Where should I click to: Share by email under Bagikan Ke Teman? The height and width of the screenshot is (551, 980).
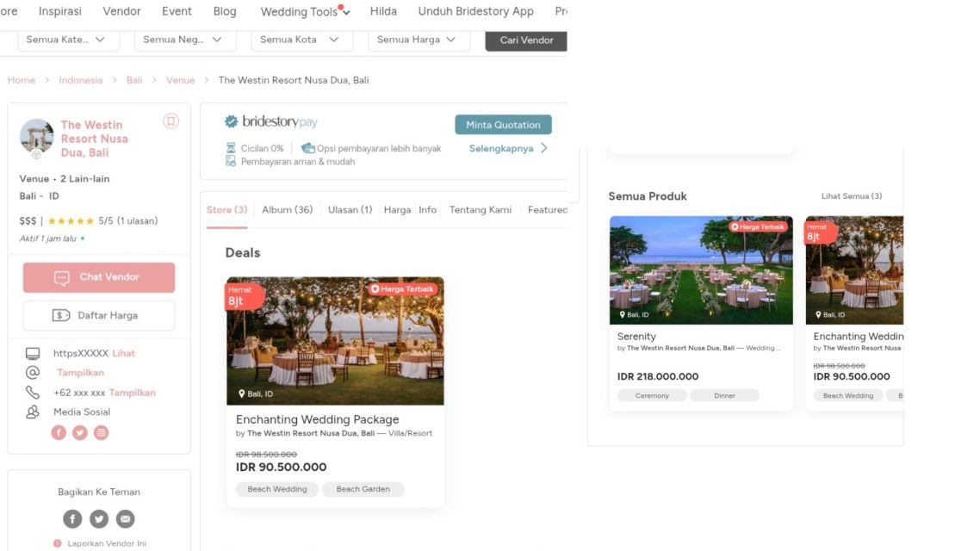(125, 518)
